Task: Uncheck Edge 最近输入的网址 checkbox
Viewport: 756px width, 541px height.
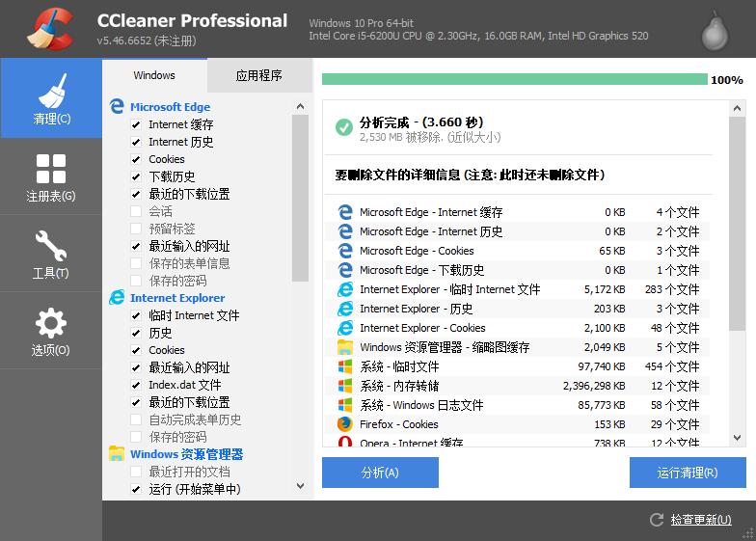Action: click(x=136, y=247)
